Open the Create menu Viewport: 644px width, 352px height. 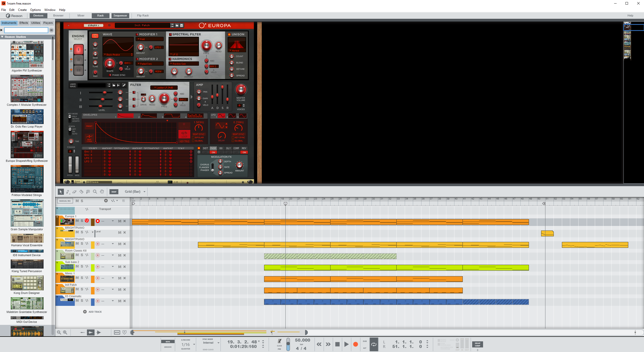click(22, 10)
